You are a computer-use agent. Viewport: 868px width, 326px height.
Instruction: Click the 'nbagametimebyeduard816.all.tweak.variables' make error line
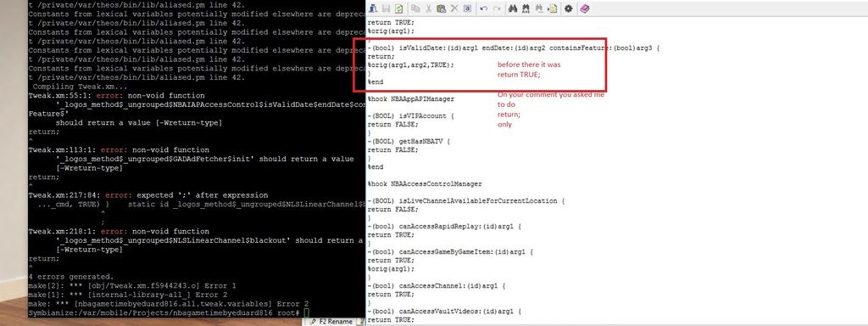(169, 304)
